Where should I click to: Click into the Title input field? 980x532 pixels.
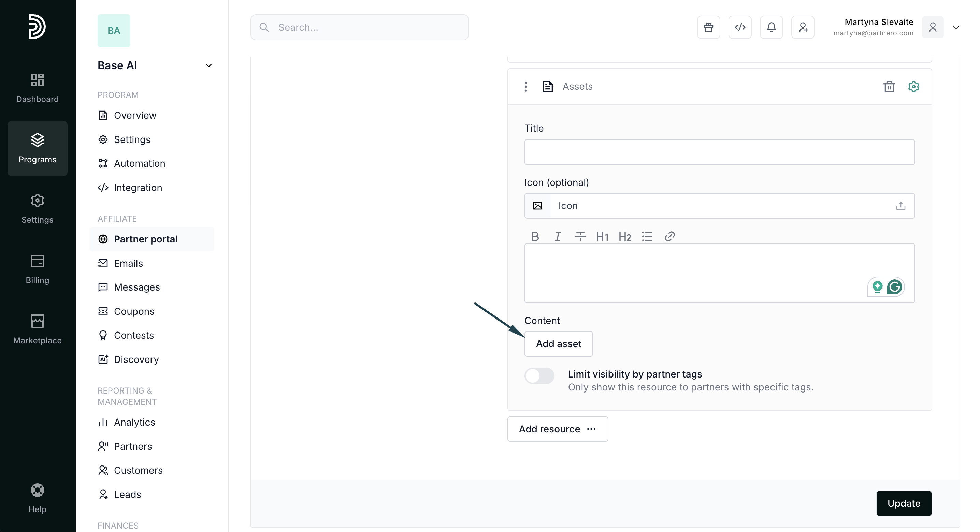pyautogui.click(x=719, y=152)
